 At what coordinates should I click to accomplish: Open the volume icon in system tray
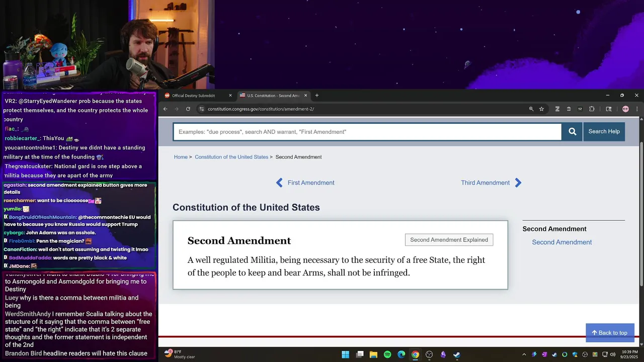pos(613,355)
